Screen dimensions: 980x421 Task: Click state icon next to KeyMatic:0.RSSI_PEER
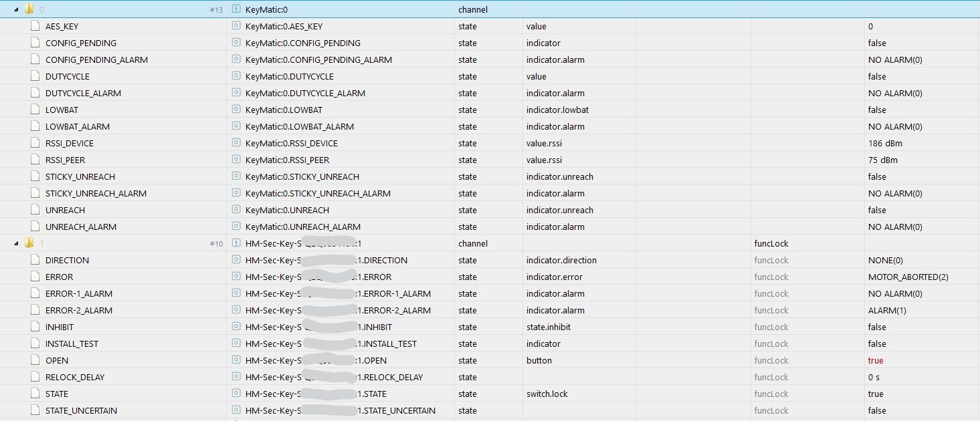tap(236, 160)
